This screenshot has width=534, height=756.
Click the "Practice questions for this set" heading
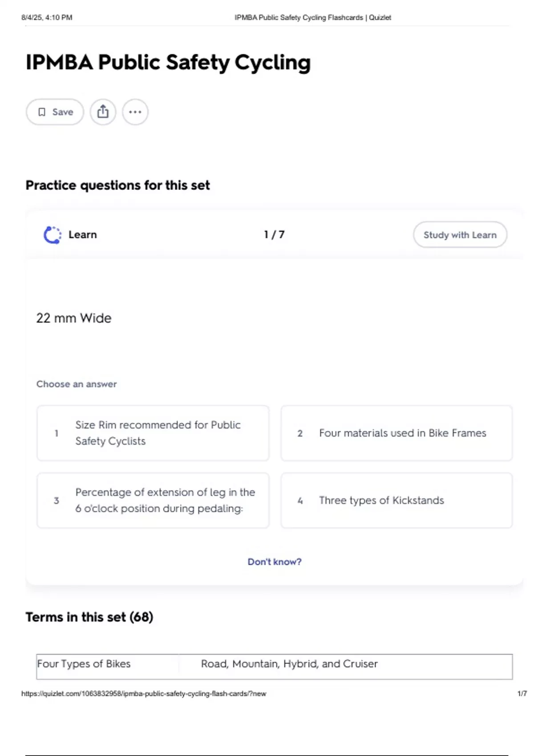(117, 185)
